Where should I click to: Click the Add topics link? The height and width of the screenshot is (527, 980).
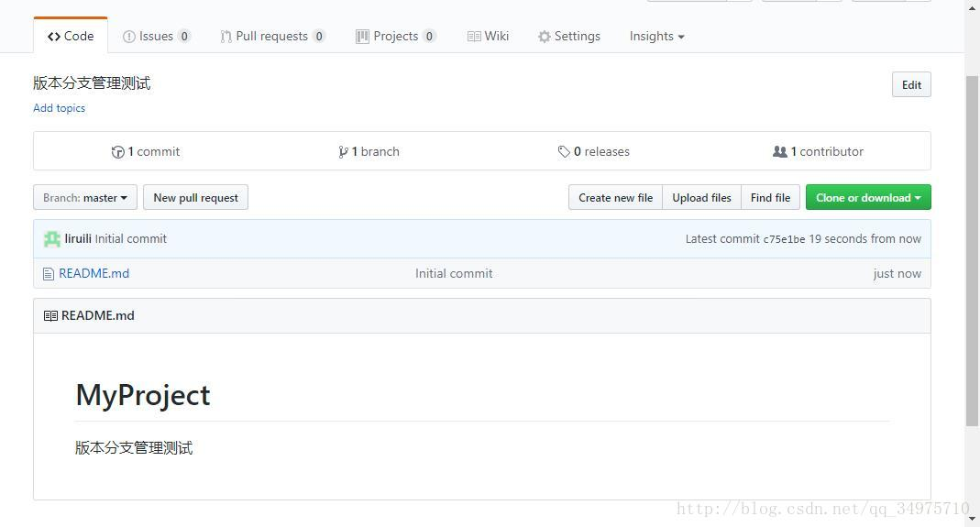60,108
